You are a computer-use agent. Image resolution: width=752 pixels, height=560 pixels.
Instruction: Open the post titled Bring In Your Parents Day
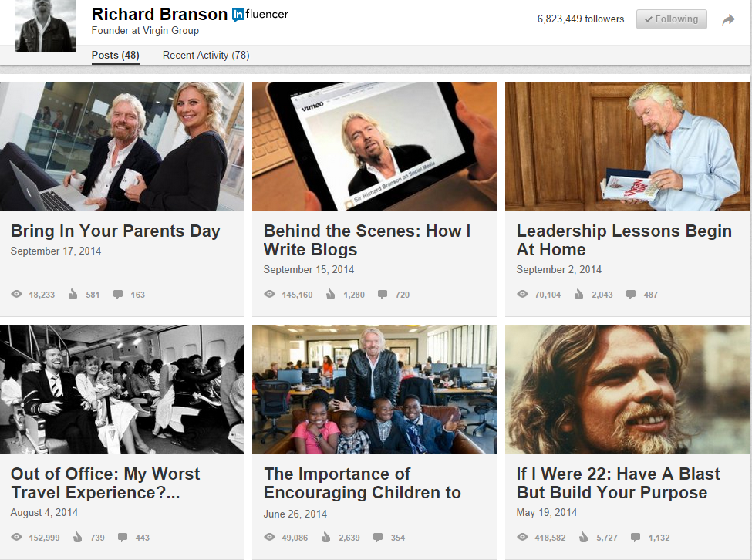click(115, 231)
